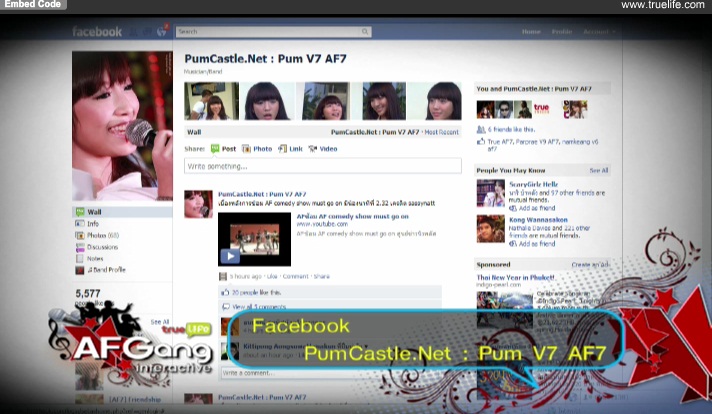
Task: Select the Video share icon
Action: click(x=313, y=148)
